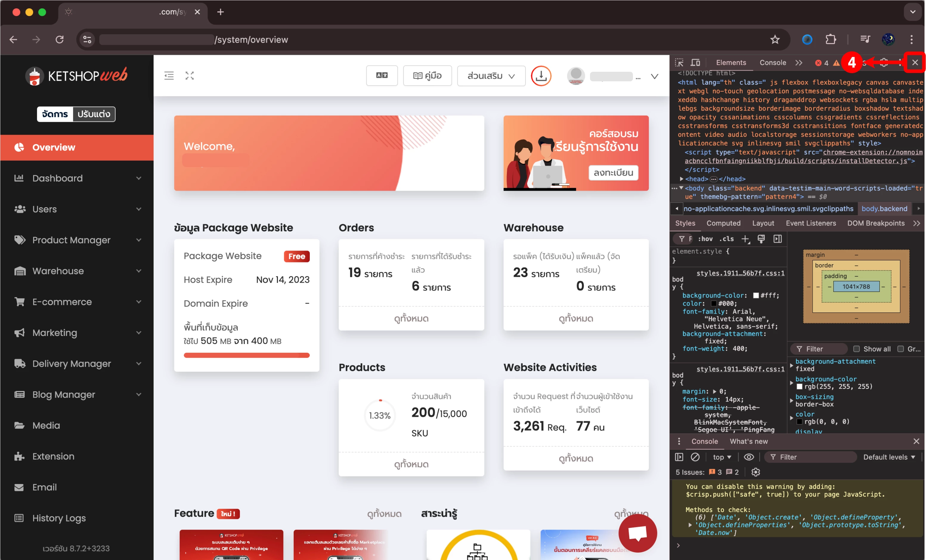This screenshot has width=926, height=560.
Task: Toggle the Show all checkbox
Action: pos(857,349)
